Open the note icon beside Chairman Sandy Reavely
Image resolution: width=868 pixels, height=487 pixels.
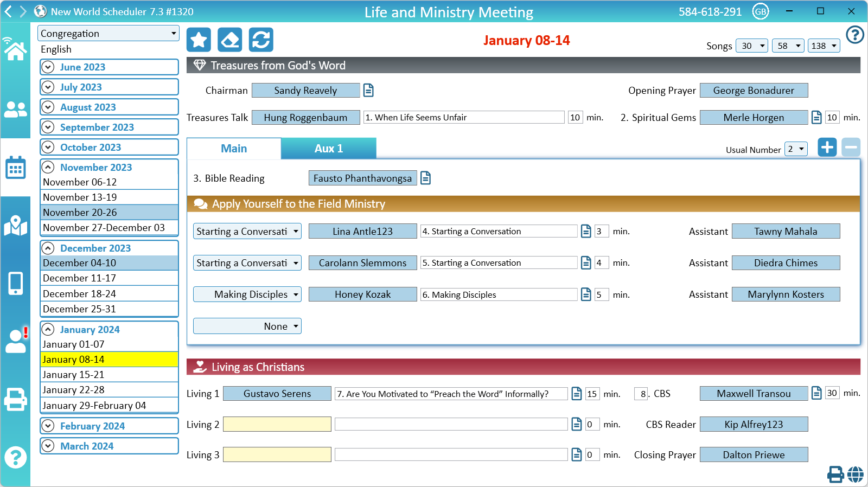tap(368, 90)
